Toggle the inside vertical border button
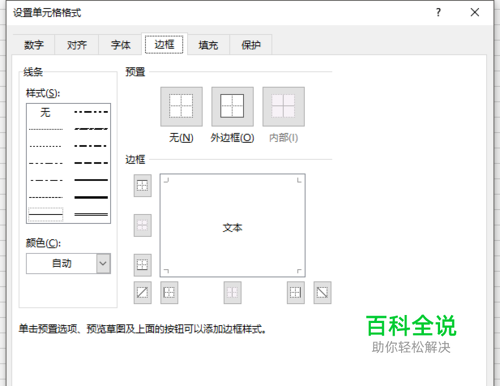Image resolution: width=500 pixels, height=386 pixels. tap(232, 293)
